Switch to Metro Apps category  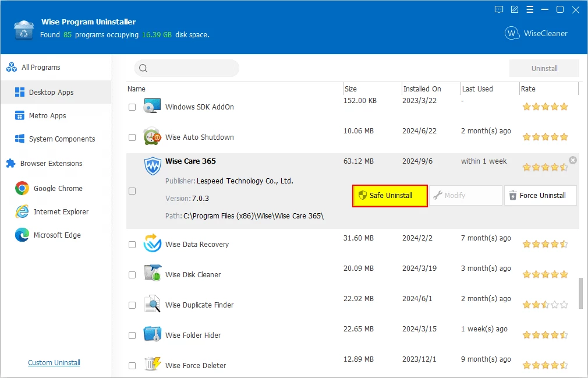coord(47,116)
